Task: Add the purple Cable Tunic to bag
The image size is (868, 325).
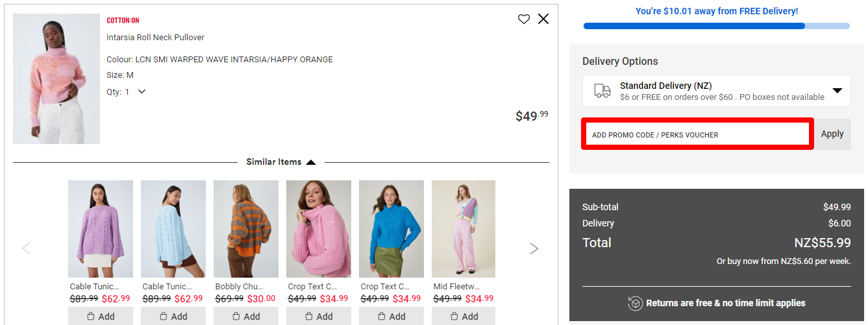Action: pos(101,317)
